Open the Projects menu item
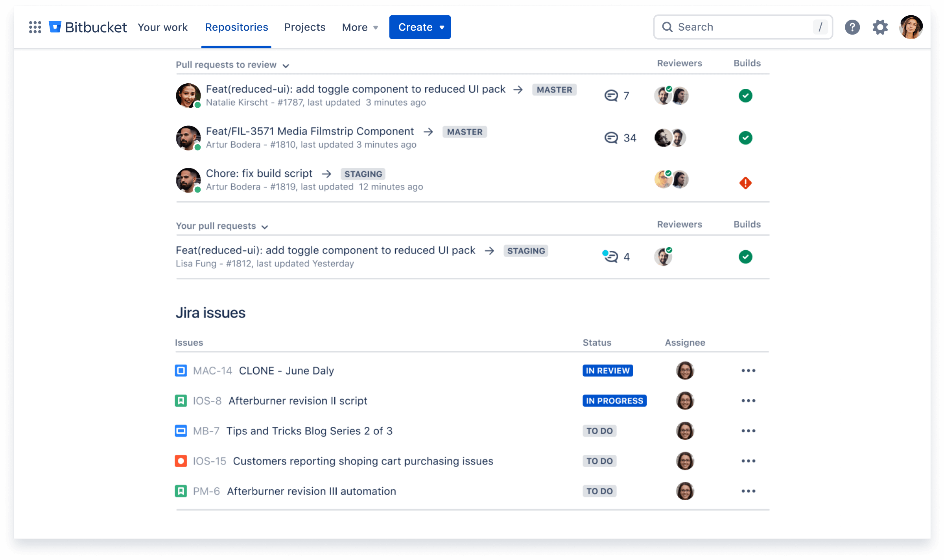The width and height of the screenshot is (944, 560). point(305,27)
